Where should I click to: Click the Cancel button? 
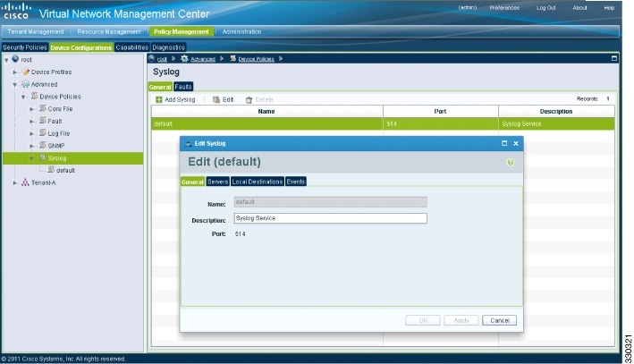pyautogui.click(x=499, y=320)
